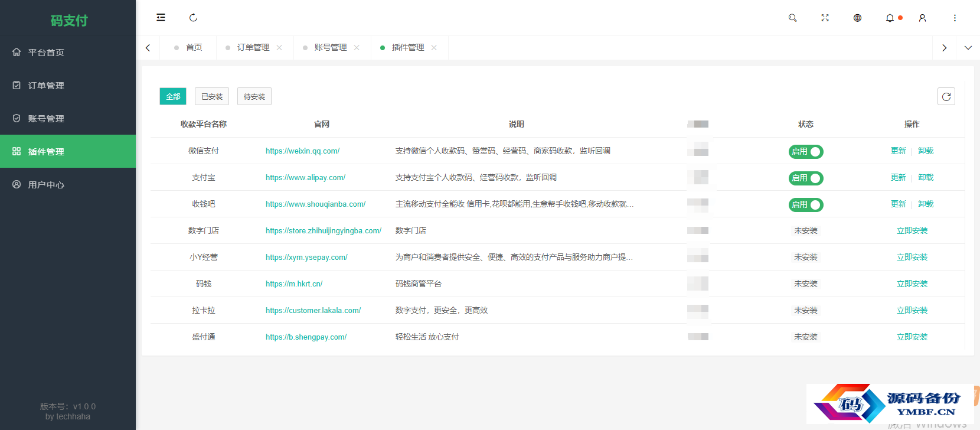Click 更新 for 支付宝

(899, 177)
